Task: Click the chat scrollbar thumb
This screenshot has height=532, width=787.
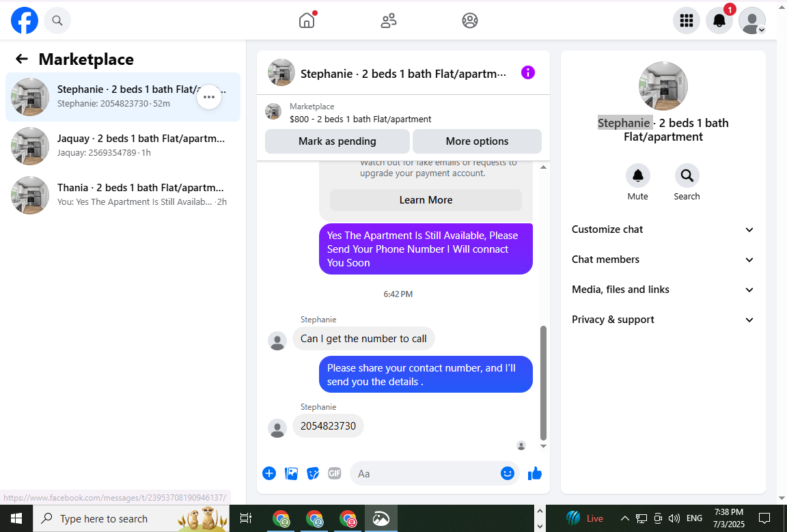Action: 543,383
